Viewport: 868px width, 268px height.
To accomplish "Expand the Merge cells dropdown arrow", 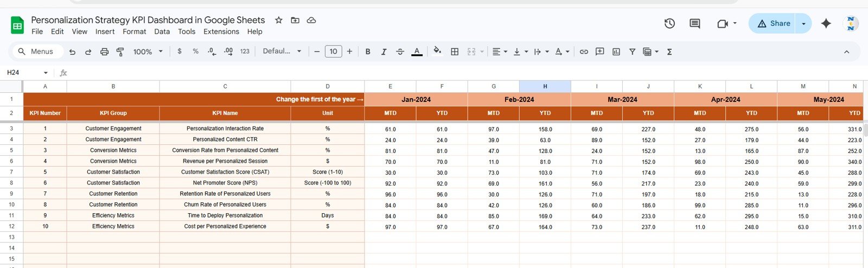I will tap(482, 52).
